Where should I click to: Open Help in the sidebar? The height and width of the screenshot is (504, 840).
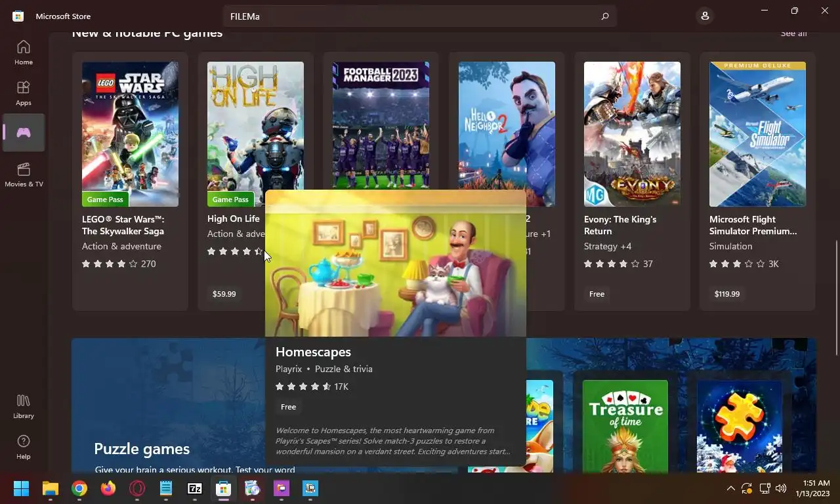[x=24, y=447]
